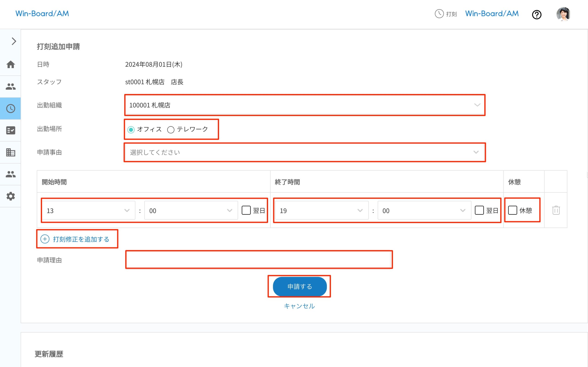Screen dimensions: 588x367
Task: Open the building organization icon in the sidebar
Action: click(10, 153)
